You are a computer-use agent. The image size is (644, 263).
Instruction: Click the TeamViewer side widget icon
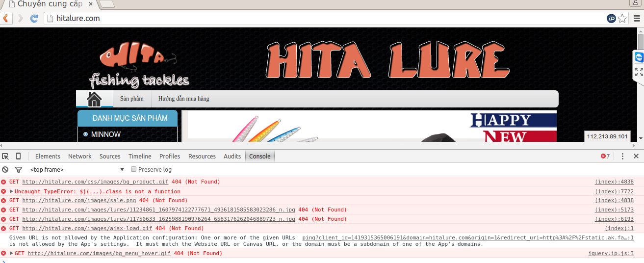[x=639, y=57]
